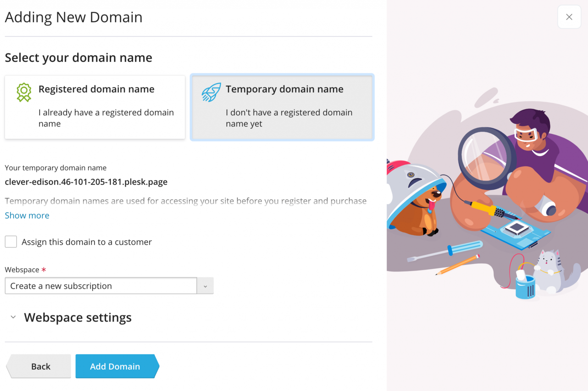The width and height of the screenshot is (588, 391).
Task: Go back with the Back button
Action: coord(40,366)
